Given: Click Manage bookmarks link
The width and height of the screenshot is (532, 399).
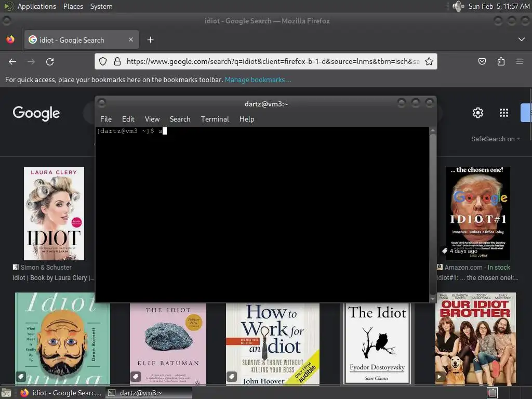Looking at the screenshot, I should [x=258, y=79].
